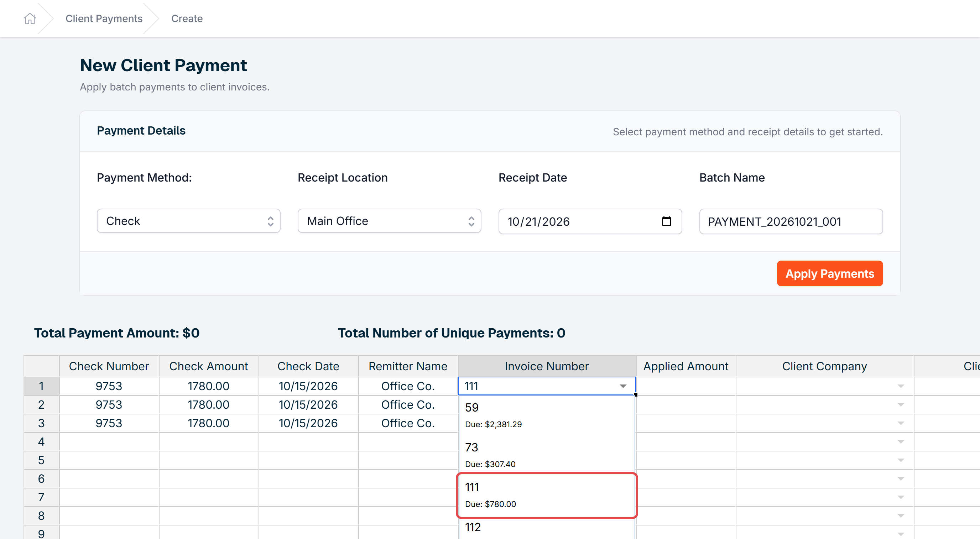Click the Applied Amount cell in row 1
This screenshot has height=539, width=980.
tap(686, 386)
